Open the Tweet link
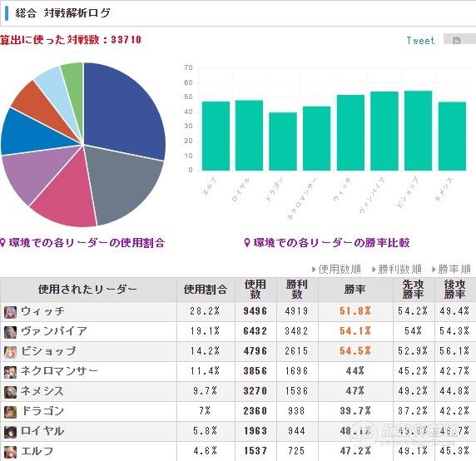The width and height of the screenshot is (476, 461). coord(420,41)
